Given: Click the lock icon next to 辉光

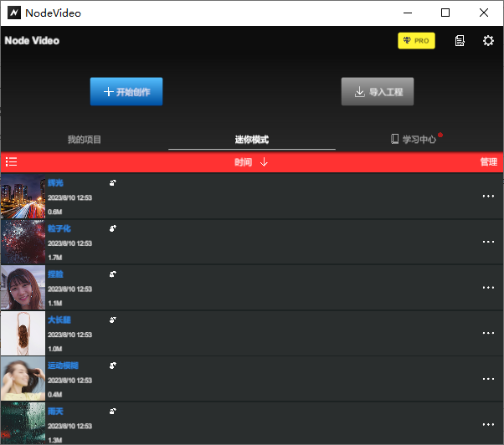Looking at the screenshot, I should (113, 182).
